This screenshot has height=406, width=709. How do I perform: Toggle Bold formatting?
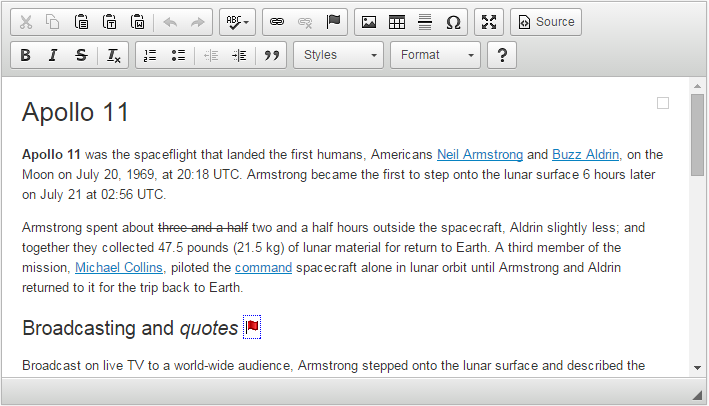[x=26, y=55]
